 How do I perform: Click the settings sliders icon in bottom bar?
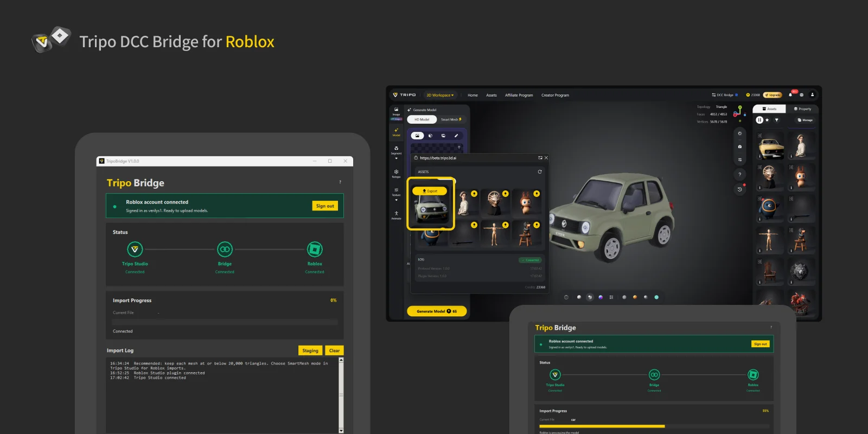tap(611, 297)
